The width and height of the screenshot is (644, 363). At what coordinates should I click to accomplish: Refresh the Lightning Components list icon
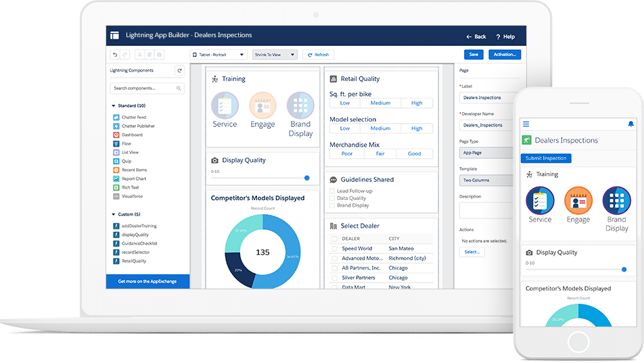pyautogui.click(x=179, y=70)
